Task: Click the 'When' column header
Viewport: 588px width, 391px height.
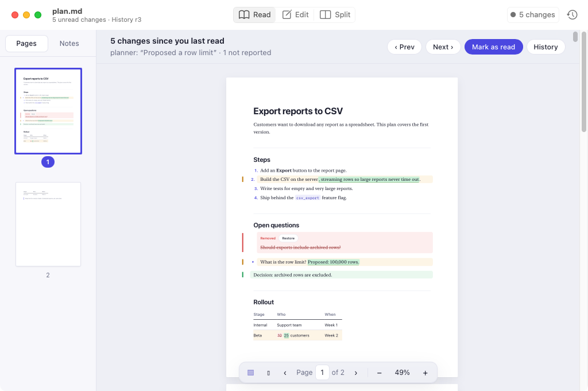Action: tap(330, 315)
